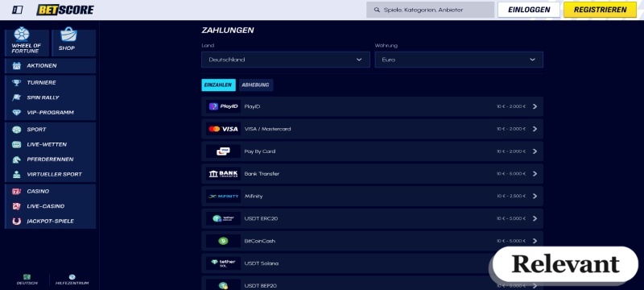Focus the Spiele, Kategorien, Anbieter search field
644x290 pixels.
(x=430, y=10)
